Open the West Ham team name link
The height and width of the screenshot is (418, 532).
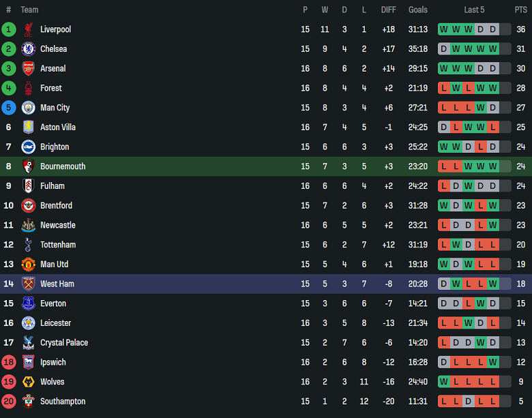pyautogui.click(x=57, y=284)
